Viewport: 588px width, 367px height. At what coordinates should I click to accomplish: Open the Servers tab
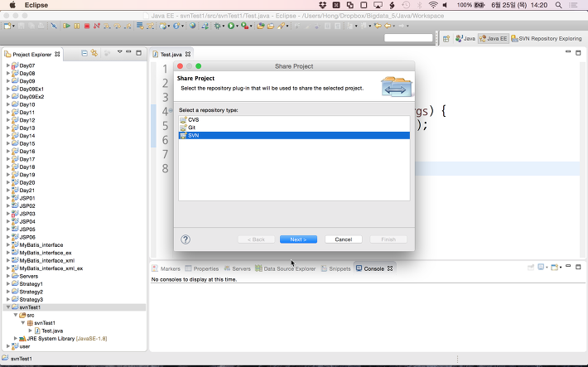[x=237, y=268]
